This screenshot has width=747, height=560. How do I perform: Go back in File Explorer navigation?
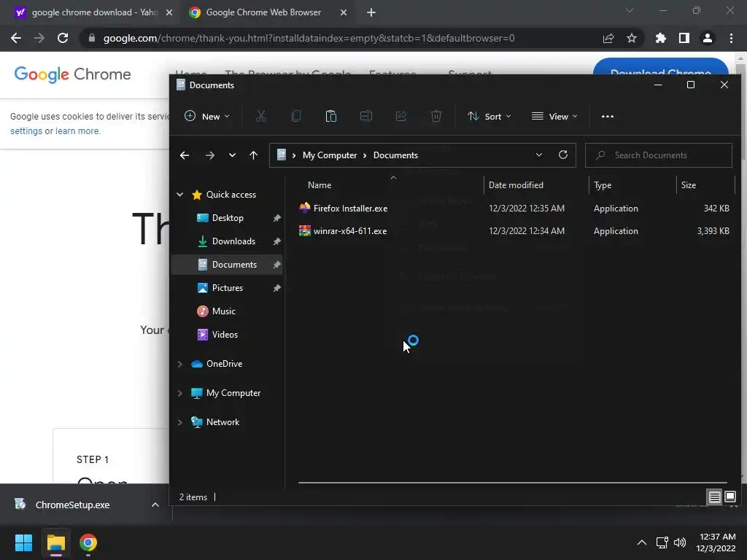tap(185, 155)
